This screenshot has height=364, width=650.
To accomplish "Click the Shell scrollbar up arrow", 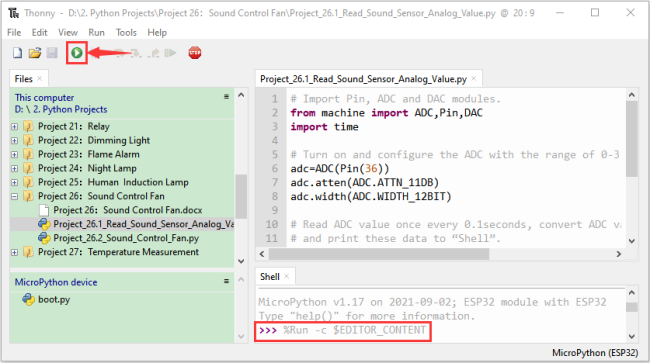I will 632,293.
